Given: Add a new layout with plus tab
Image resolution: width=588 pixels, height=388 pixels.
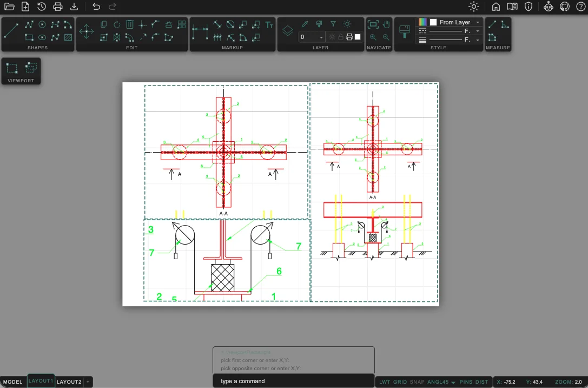Looking at the screenshot, I should click(88, 382).
